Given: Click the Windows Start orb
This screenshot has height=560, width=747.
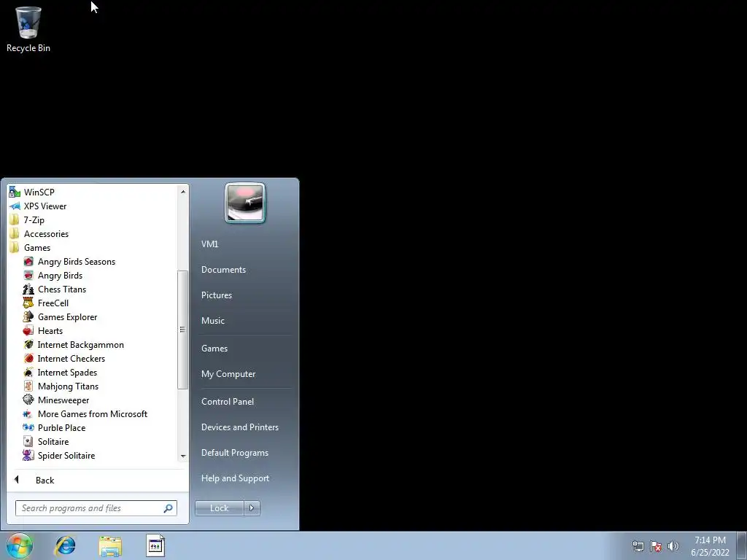Looking at the screenshot, I should pyautogui.click(x=20, y=545).
